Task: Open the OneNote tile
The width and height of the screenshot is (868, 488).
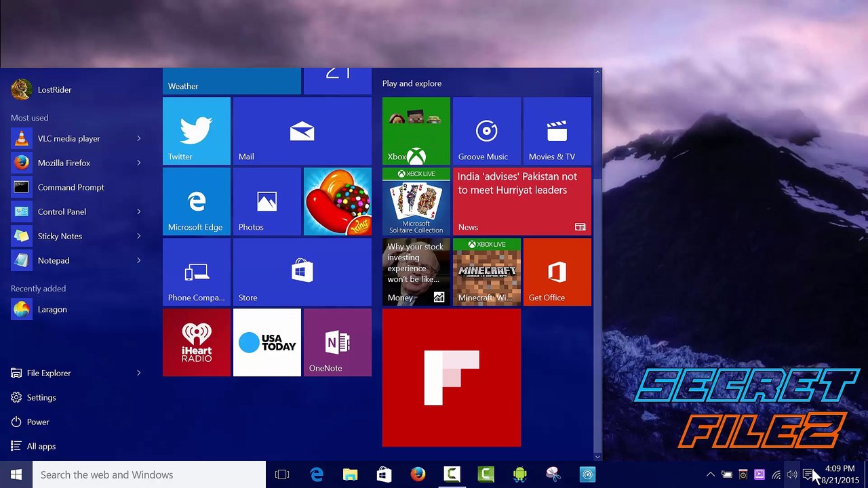Action: pos(338,342)
